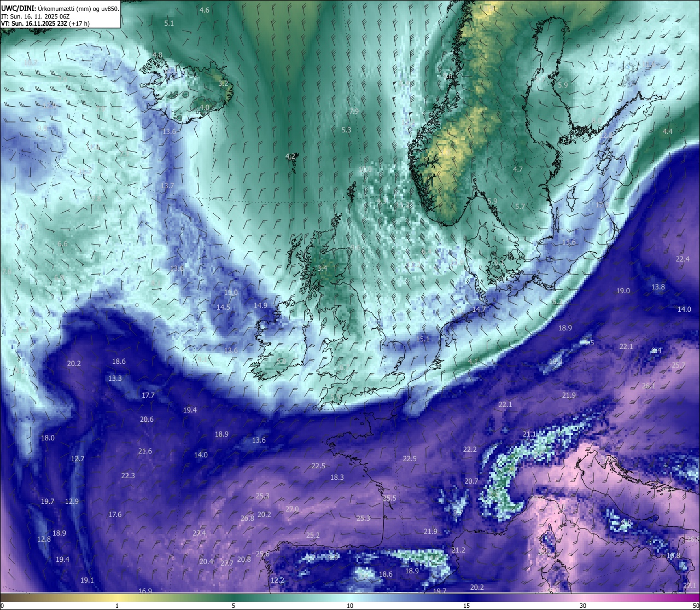
Task: Click the 14.7 map value
Action: pyautogui.click(x=479, y=310)
